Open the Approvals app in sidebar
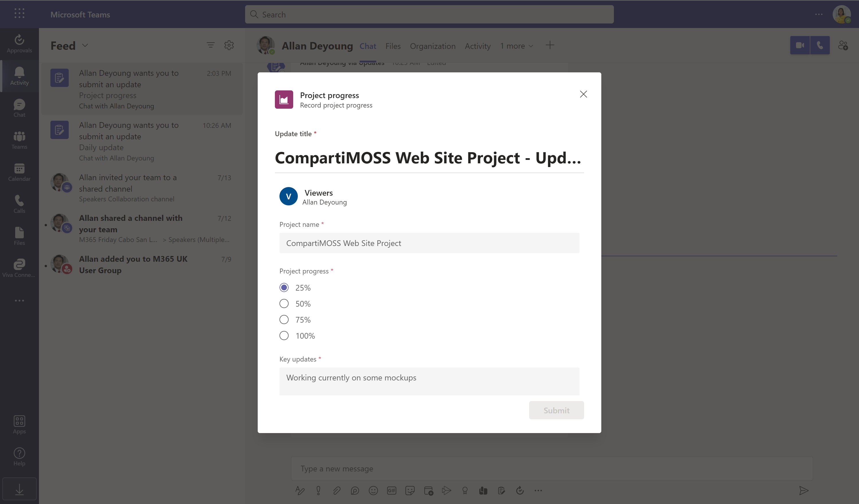This screenshot has width=859, height=504. (19, 43)
